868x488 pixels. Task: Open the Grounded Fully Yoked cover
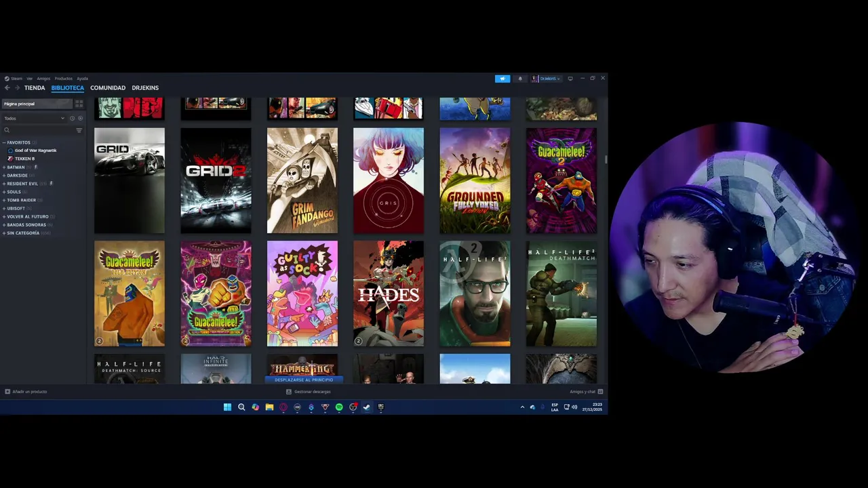475,180
